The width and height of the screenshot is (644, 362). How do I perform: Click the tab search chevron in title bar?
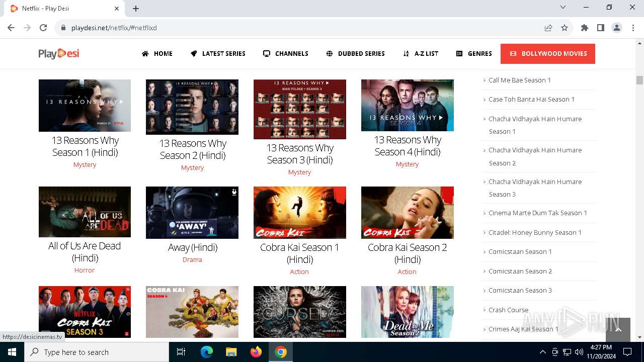(x=563, y=7)
